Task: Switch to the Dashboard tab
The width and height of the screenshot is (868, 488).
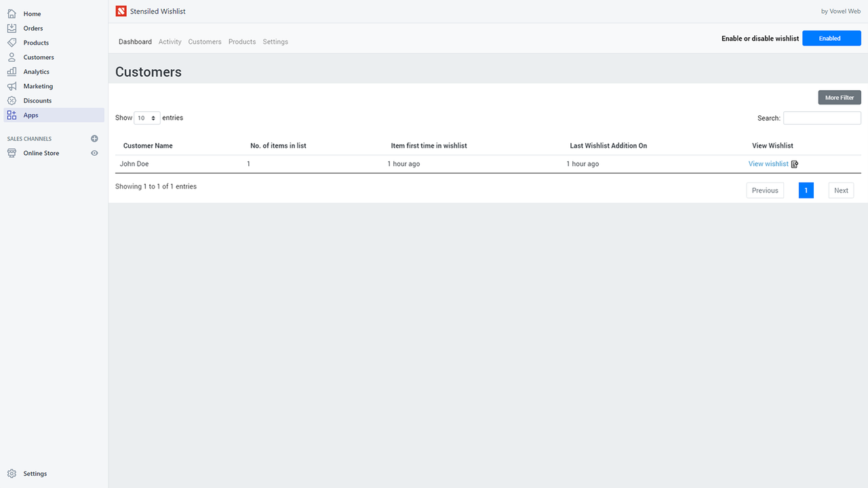Action: click(x=135, y=42)
